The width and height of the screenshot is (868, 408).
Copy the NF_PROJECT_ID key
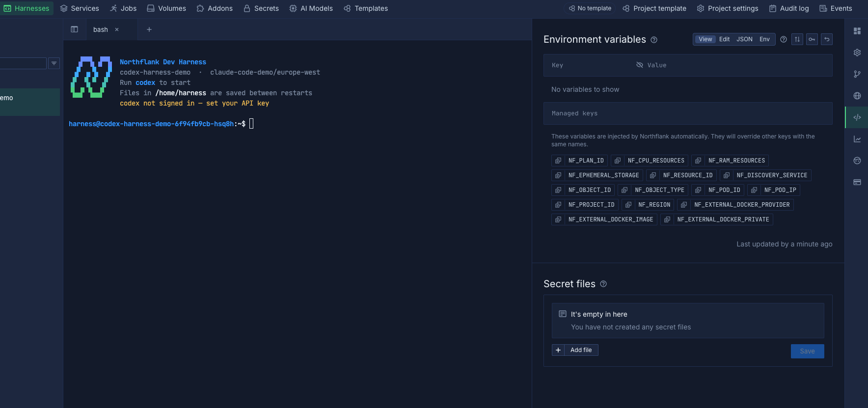pos(558,205)
